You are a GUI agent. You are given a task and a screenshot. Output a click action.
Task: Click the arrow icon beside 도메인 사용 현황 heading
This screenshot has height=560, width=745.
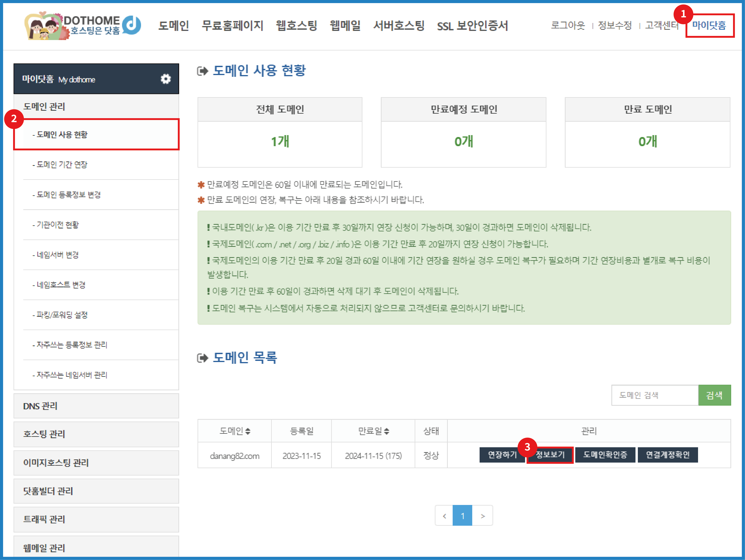click(x=202, y=71)
